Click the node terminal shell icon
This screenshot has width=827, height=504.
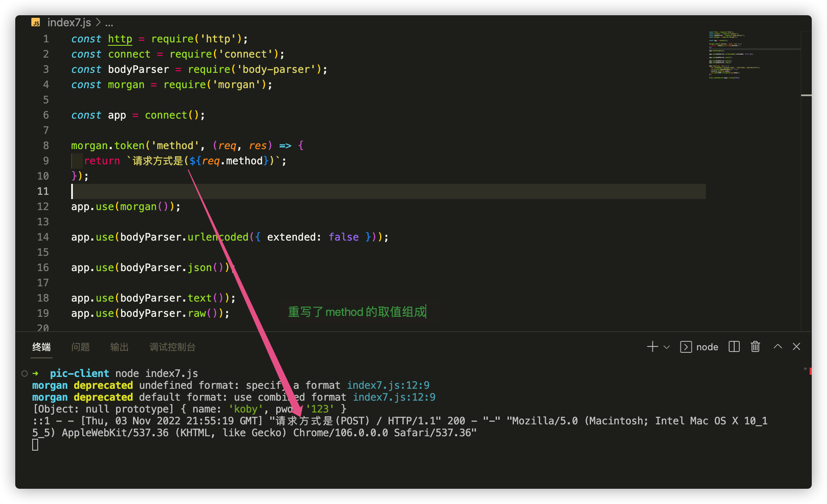tap(686, 347)
